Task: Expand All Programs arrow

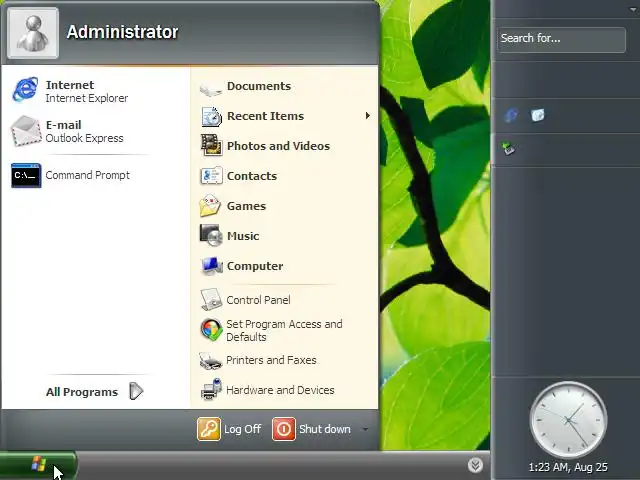Action: click(136, 391)
